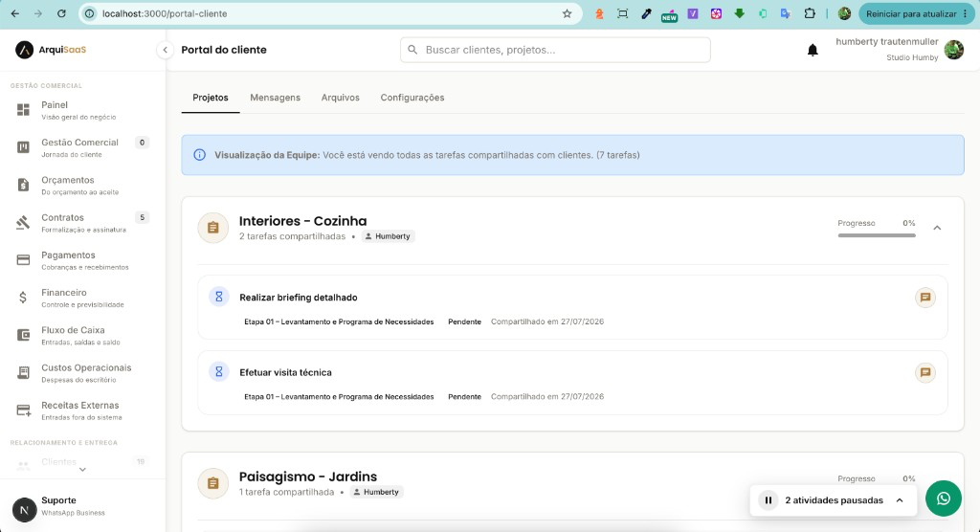Image resolution: width=980 pixels, height=532 pixels.
Task: Open Orçamentos document icon
Action: coord(23,185)
